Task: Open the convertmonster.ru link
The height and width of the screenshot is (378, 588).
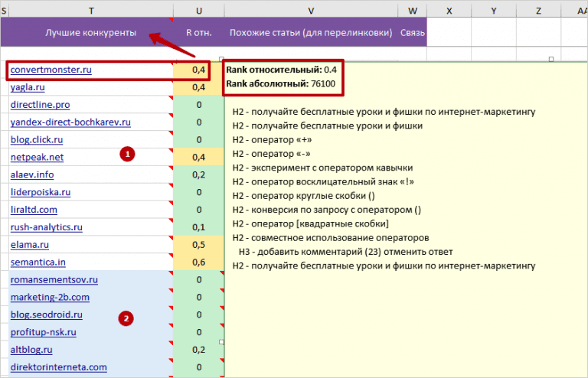Action: pyautogui.click(x=51, y=70)
